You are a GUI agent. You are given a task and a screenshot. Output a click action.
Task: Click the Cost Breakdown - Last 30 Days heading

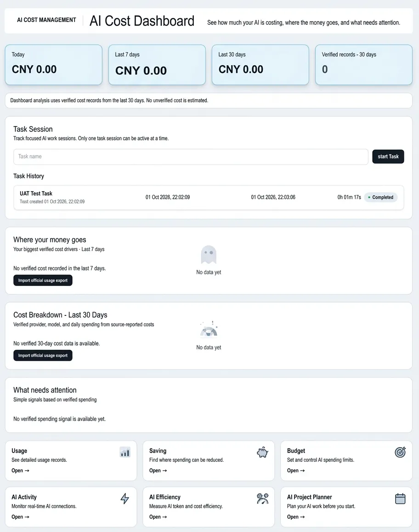(60, 315)
